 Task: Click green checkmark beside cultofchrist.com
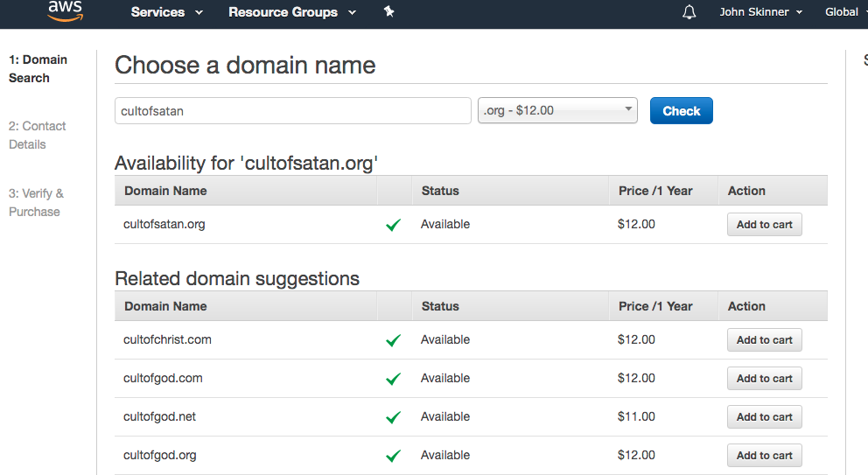[x=393, y=340]
